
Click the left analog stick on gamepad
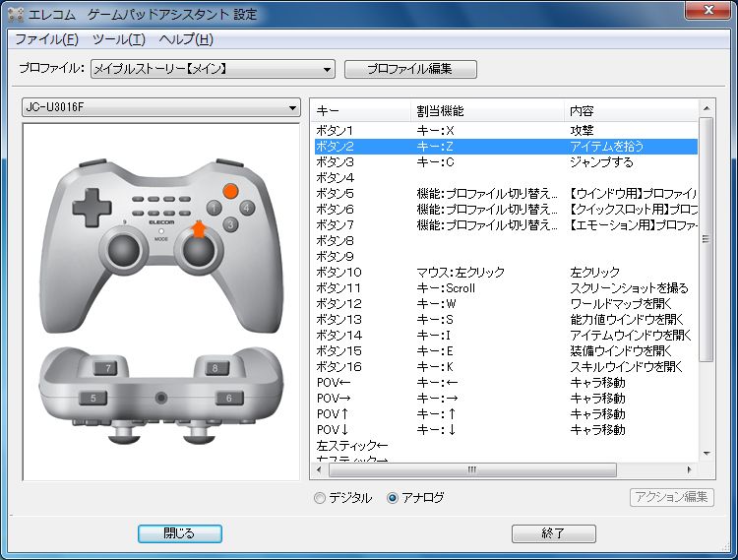124,249
